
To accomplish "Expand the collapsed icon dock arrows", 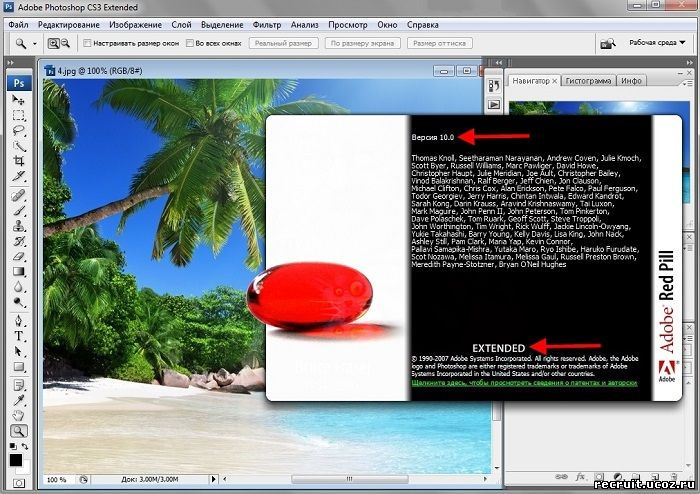I will click(498, 63).
